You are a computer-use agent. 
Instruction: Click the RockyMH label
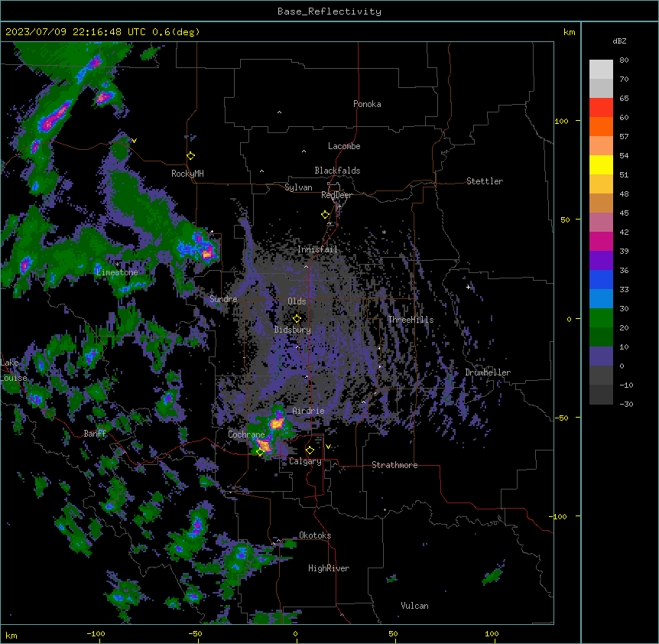[x=187, y=174]
